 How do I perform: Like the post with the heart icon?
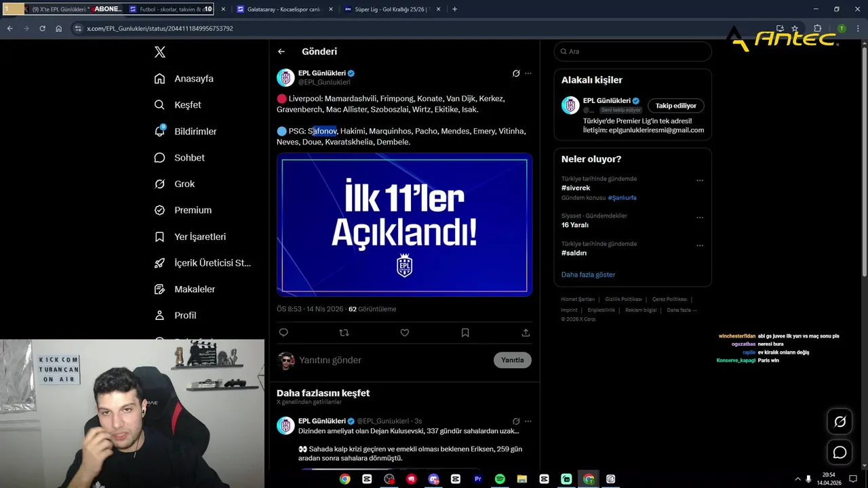[404, 333]
